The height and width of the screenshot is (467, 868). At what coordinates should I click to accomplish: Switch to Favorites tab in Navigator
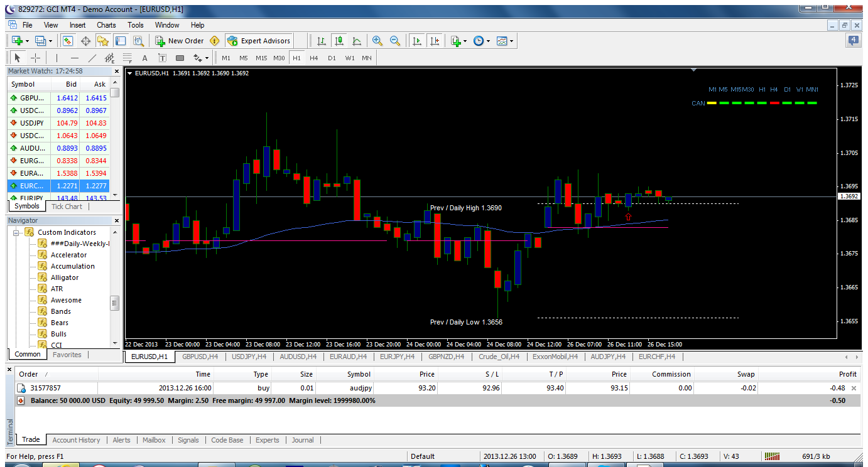point(67,355)
